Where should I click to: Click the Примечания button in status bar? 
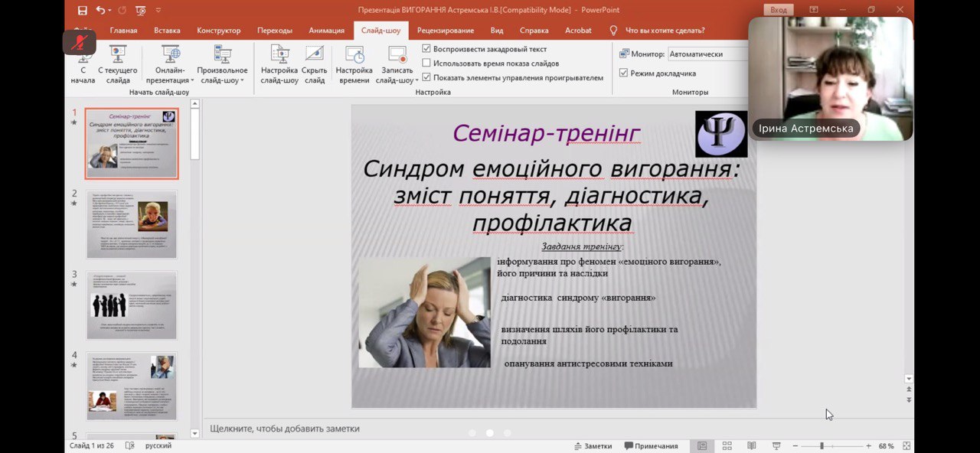(651, 446)
